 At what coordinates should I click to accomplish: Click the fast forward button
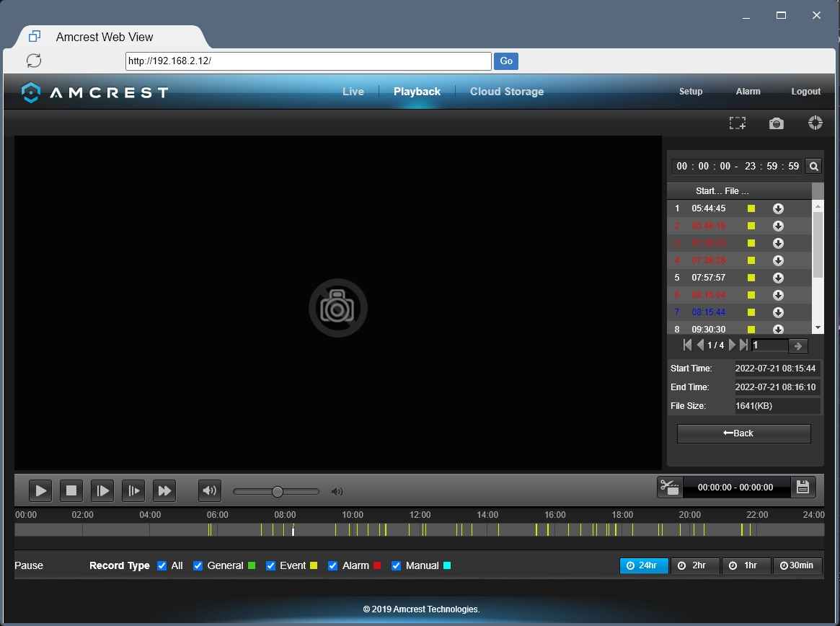click(x=164, y=491)
